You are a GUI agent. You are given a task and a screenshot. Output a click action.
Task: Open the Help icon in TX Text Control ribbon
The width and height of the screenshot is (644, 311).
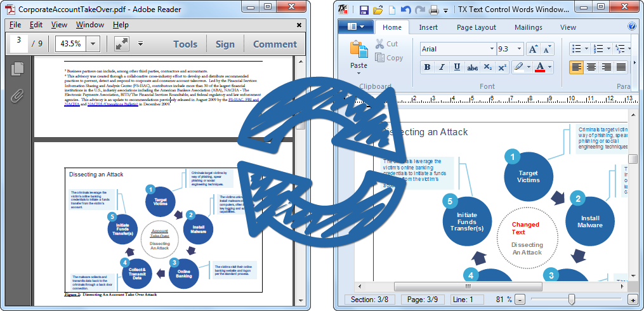point(632,27)
